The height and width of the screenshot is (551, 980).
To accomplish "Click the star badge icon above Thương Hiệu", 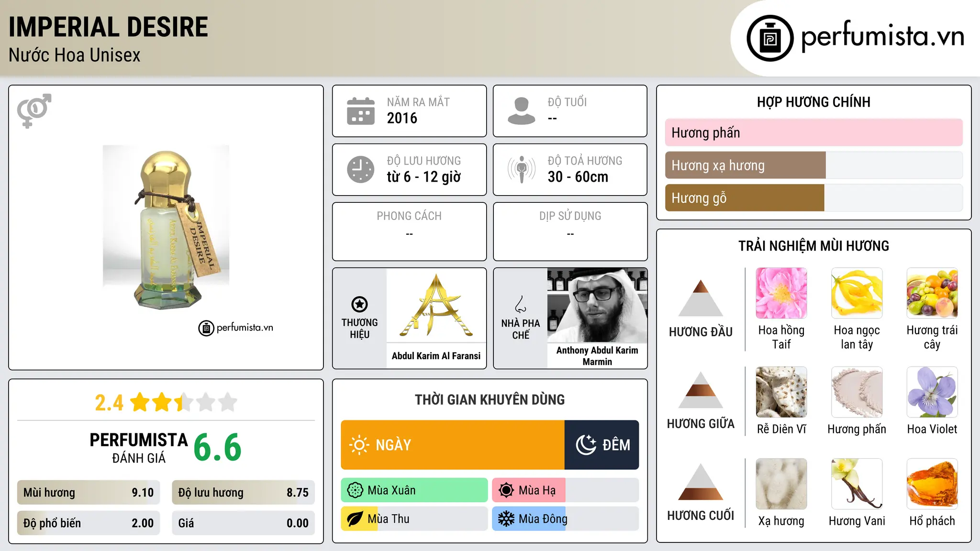I will tap(359, 304).
